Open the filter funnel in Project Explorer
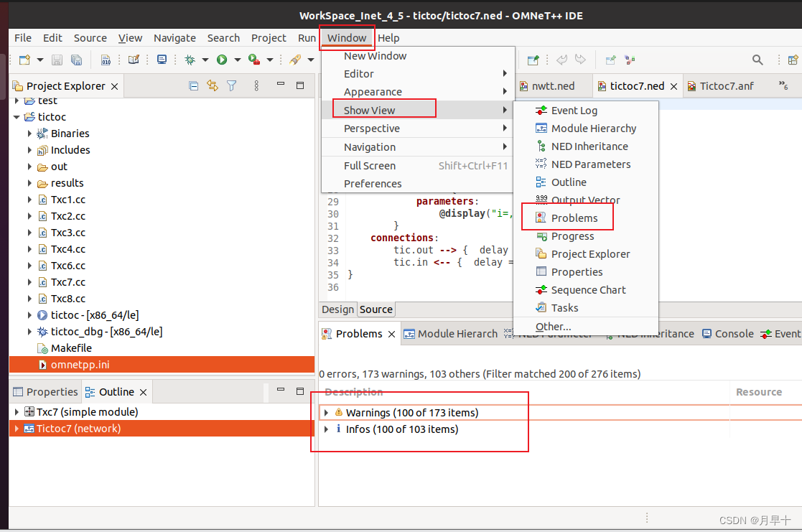Image resolution: width=802 pixels, height=532 pixels. point(232,85)
